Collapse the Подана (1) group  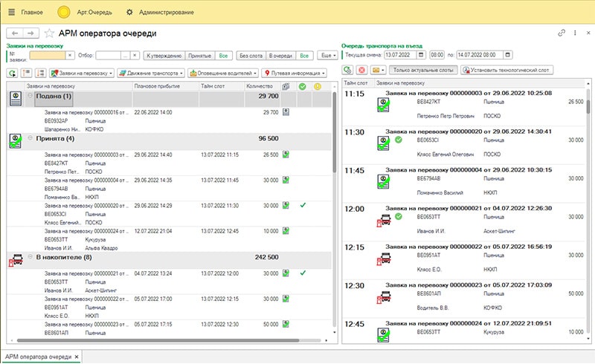point(30,96)
